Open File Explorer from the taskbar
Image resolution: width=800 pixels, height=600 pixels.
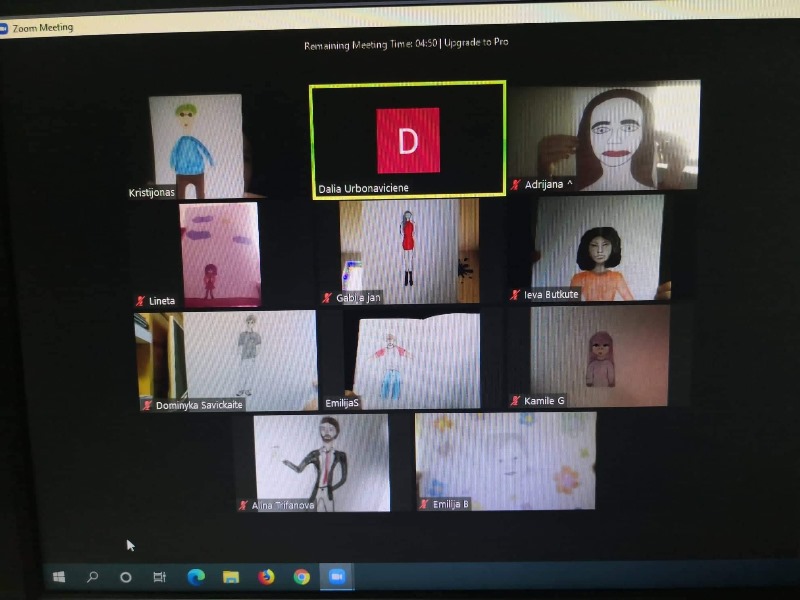(231, 577)
